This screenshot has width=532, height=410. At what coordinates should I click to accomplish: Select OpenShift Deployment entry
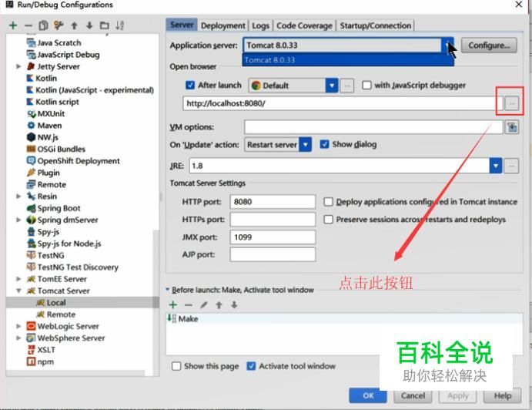click(73, 161)
